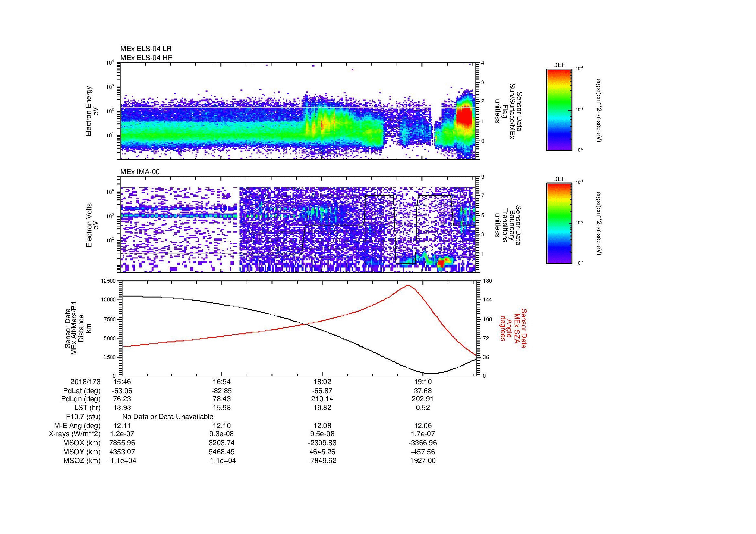Click PdLat value '-82.85'
Image resolution: width=756 pixels, height=534 pixels.
click(222, 391)
